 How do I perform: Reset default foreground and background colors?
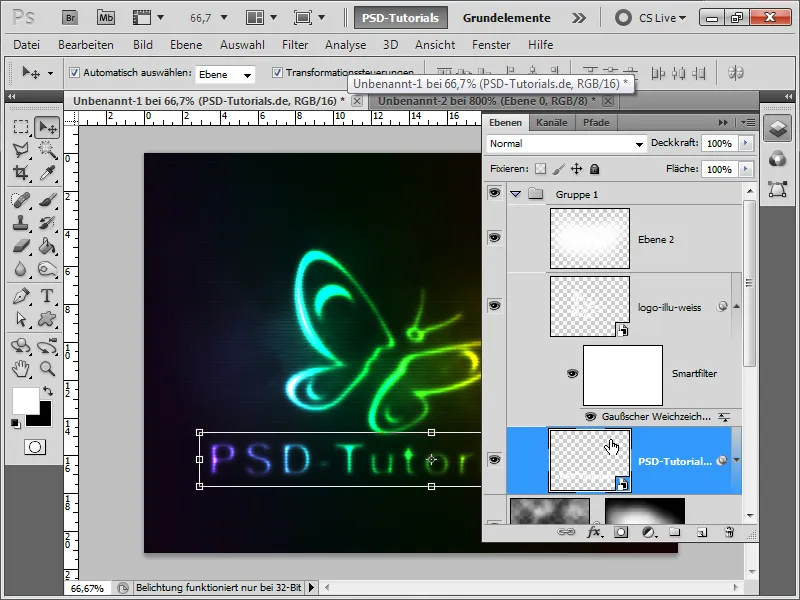click(x=16, y=423)
